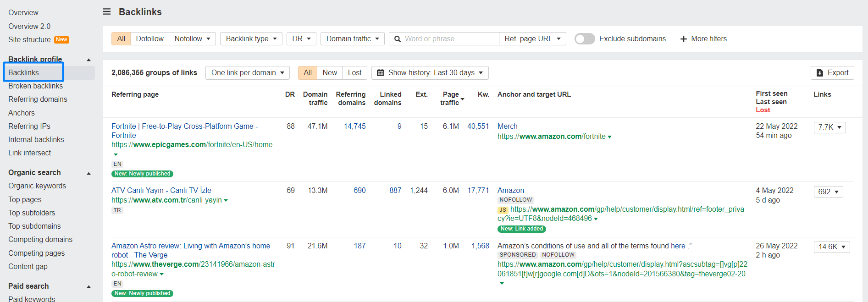
Task: Open Overview in the sidebar
Action: click(23, 13)
